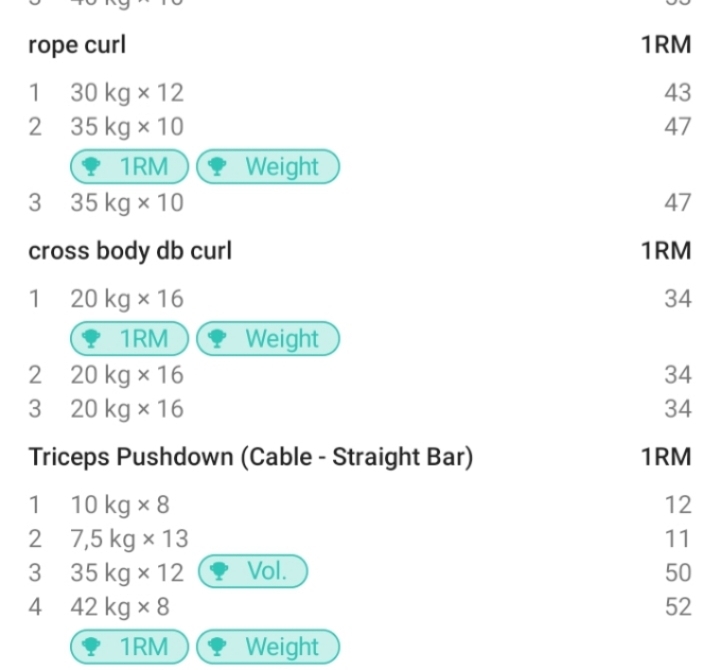Tap the 1RM trophy badge under Triceps Pushdown

(129, 646)
